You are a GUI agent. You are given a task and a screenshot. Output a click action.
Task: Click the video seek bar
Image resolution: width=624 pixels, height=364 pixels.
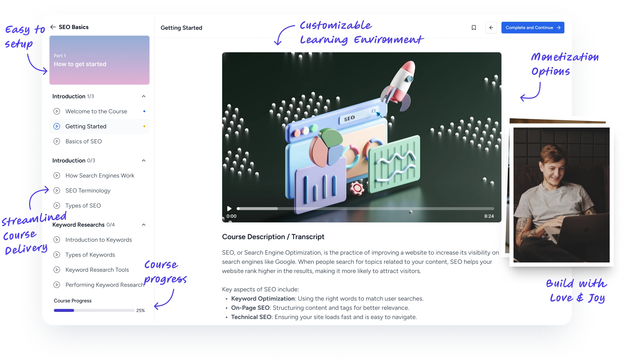click(x=365, y=209)
